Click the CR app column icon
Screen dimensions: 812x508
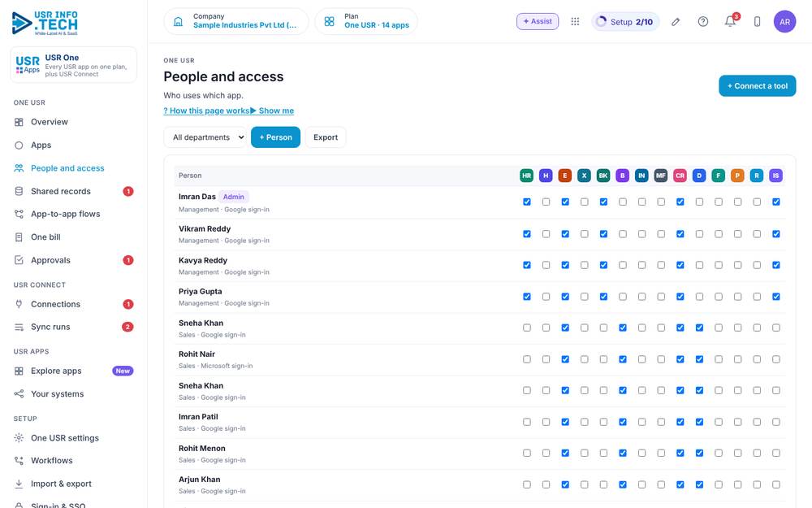tap(680, 176)
